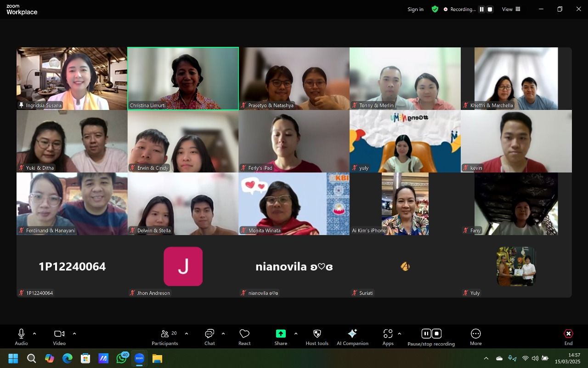Toggle camera with the Video button
The height and width of the screenshot is (368, 588).
(59, 337)
